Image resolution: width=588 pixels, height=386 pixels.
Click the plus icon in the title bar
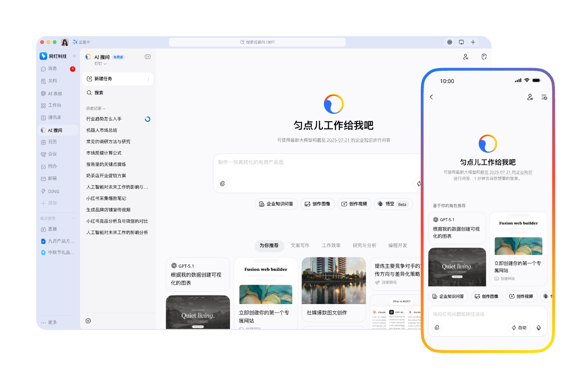[473, 42]
